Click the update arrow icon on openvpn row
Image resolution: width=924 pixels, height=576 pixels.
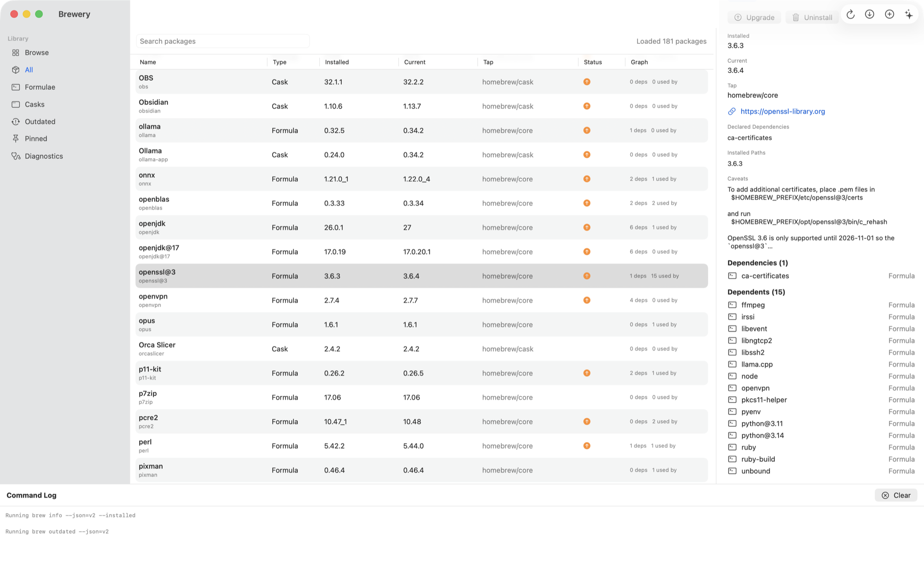587,300
